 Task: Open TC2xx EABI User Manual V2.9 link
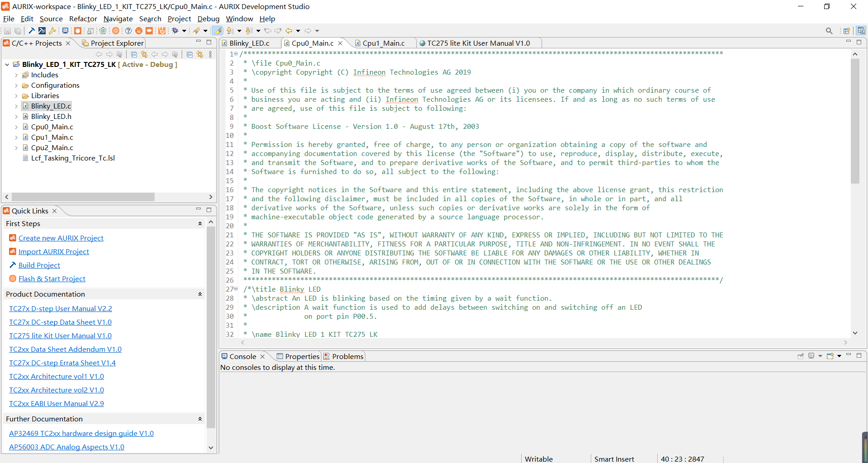coord(57,403)
